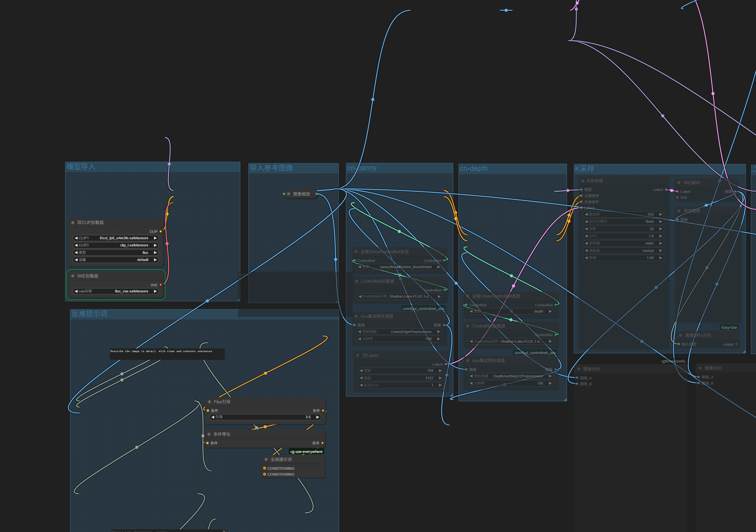Click the Flux引导 条件 output port
Viewport: 756px width, 532px height.
click(x=323, y=410)
